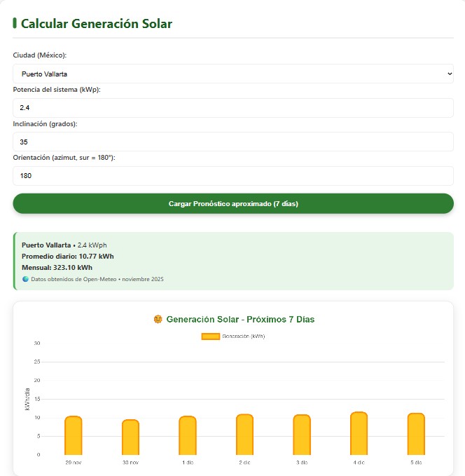This screenshot has height=476, width=465.
Task: Click the 3 dic generation bar
Action: click(x=302, y=435)
